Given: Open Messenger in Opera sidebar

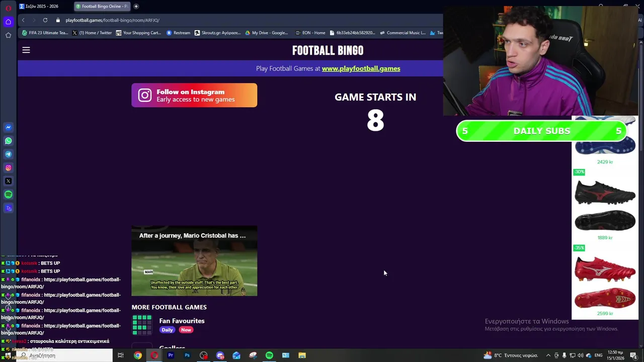Looking at the screenshot, I should 8,127.
